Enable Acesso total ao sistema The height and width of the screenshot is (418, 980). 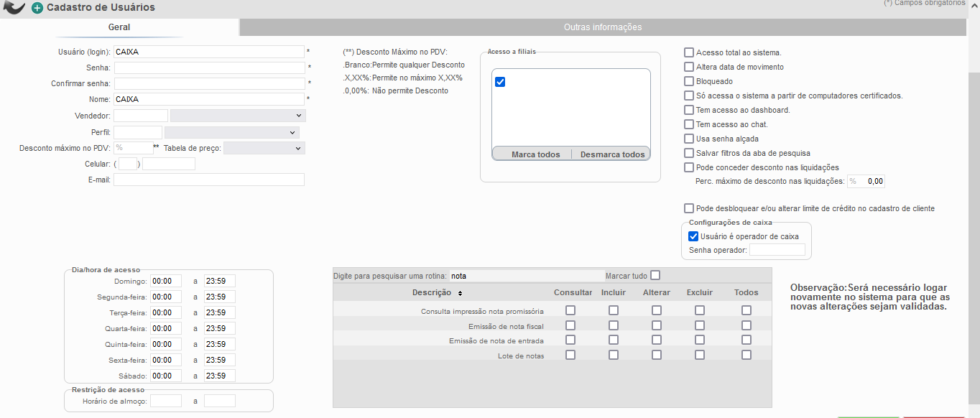(x=689, y=52)
